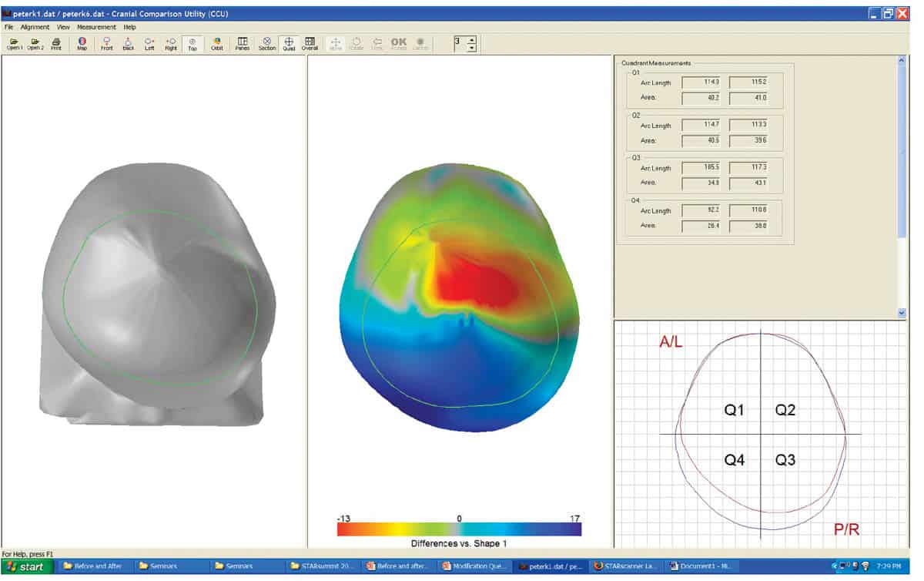The width and height of the screenshot is (924, 581).
Task: Select the Orbit view tool
Action: click(217, 43)
